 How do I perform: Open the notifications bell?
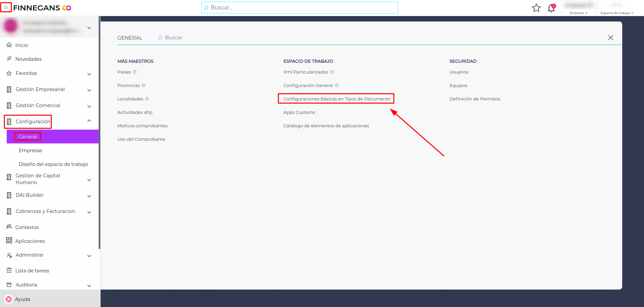pos(551,8)
